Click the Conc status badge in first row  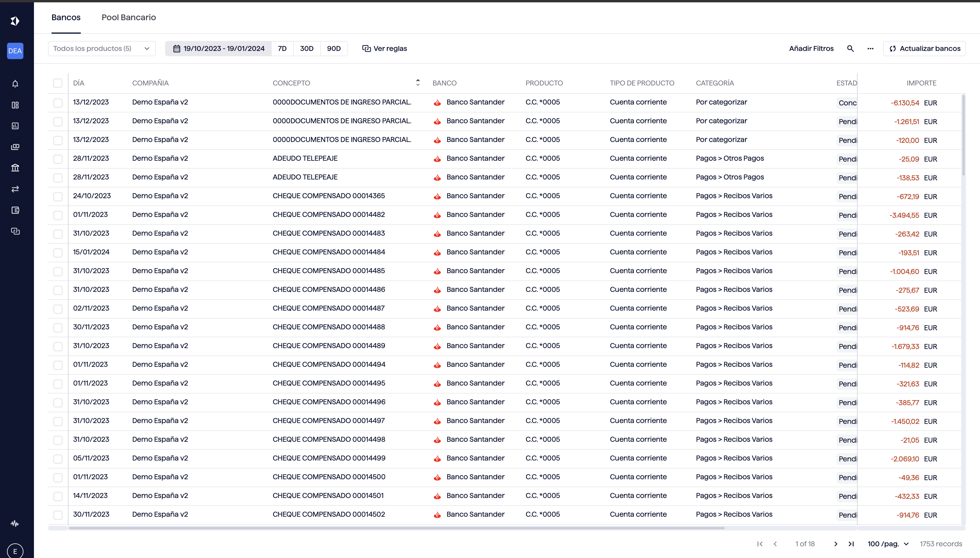(x=847, y=103)
